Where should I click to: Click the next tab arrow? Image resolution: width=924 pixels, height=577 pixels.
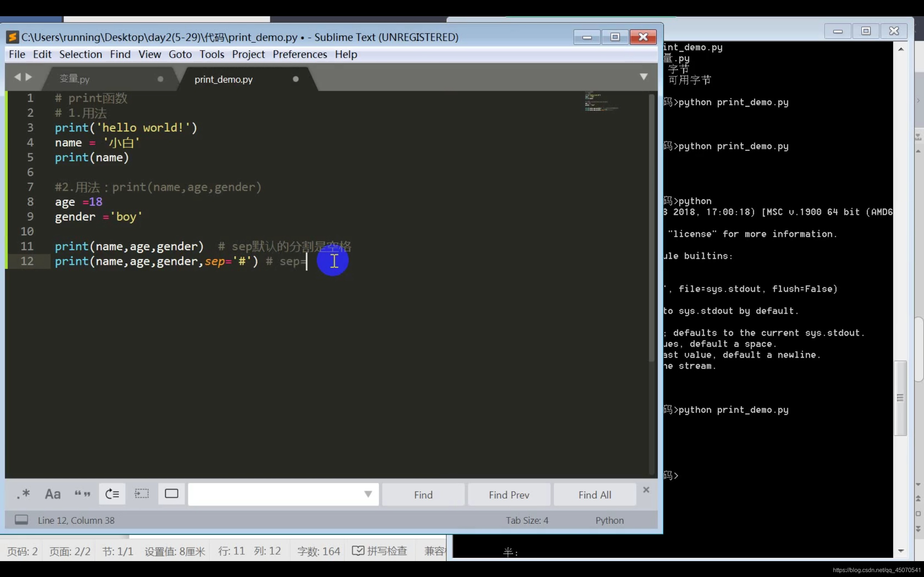pos(29,77)
